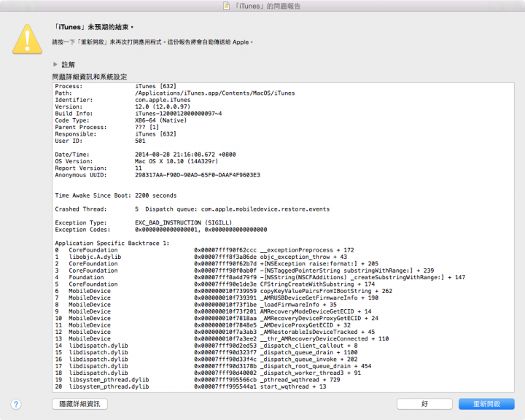The image size is (525, 420).
Task: Click the User ID: 501 line
Action: (x=100, y=141)
